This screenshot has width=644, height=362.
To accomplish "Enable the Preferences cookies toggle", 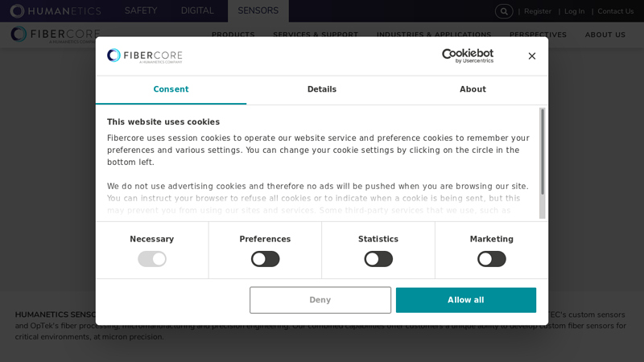I will [265, 259].
